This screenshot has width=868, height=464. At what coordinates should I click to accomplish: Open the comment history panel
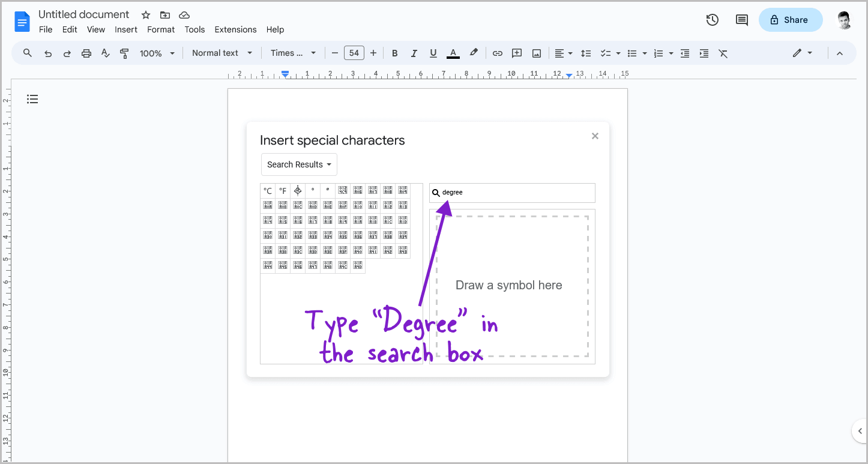[741, 20]
